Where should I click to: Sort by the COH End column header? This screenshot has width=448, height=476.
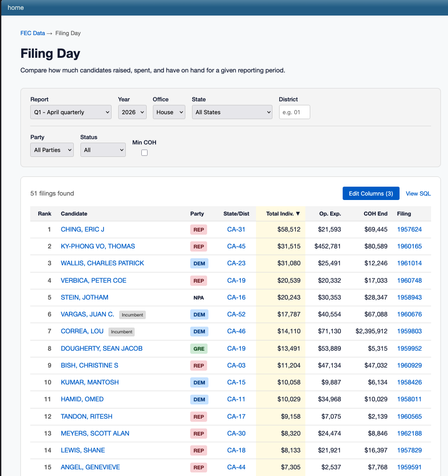376,214
